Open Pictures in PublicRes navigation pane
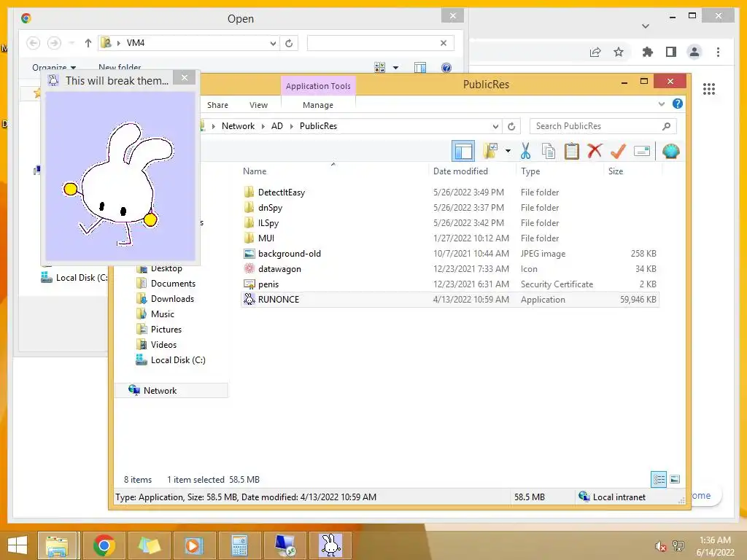The width and height of the screenshot is (747, 560). [x=166, y=330]
